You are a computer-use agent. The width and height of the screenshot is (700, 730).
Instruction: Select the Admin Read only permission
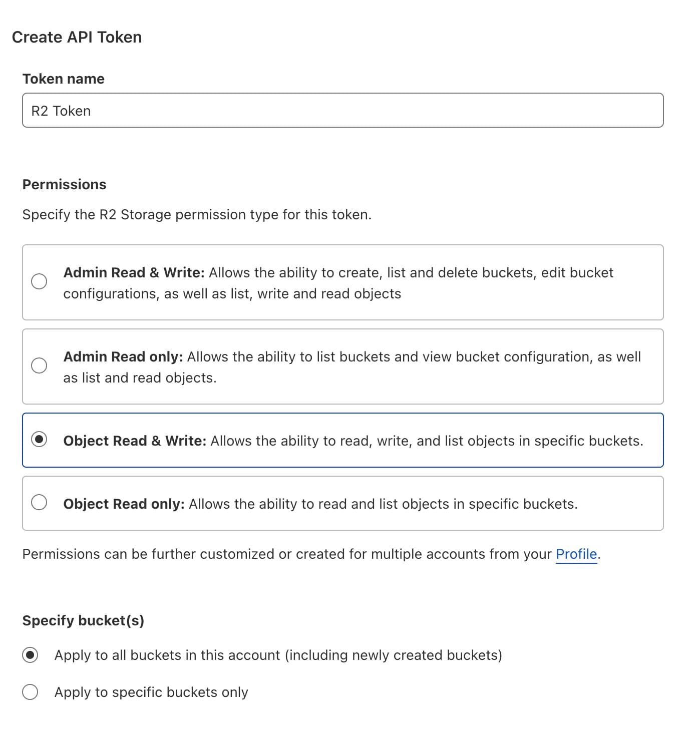(40, 366)
